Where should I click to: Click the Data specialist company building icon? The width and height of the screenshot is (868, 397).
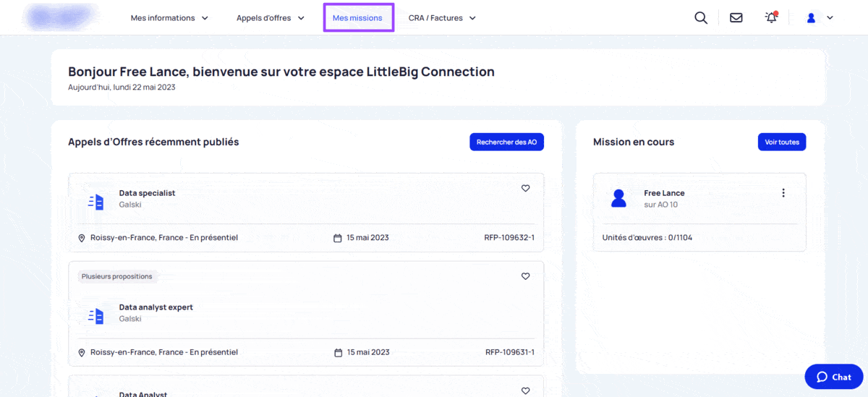tap(95, 202)
